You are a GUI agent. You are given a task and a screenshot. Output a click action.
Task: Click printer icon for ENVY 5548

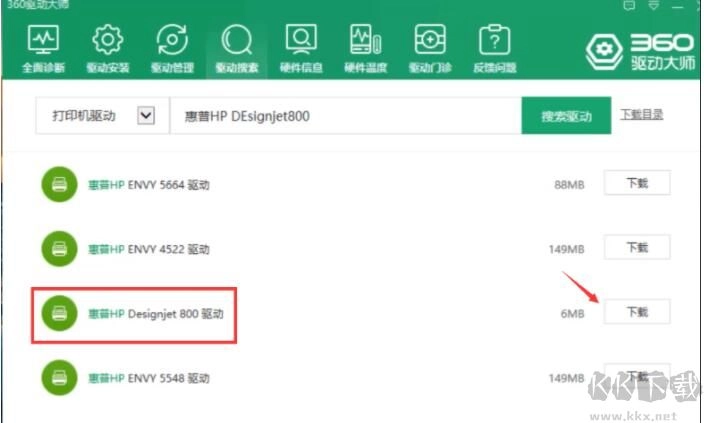59,378
